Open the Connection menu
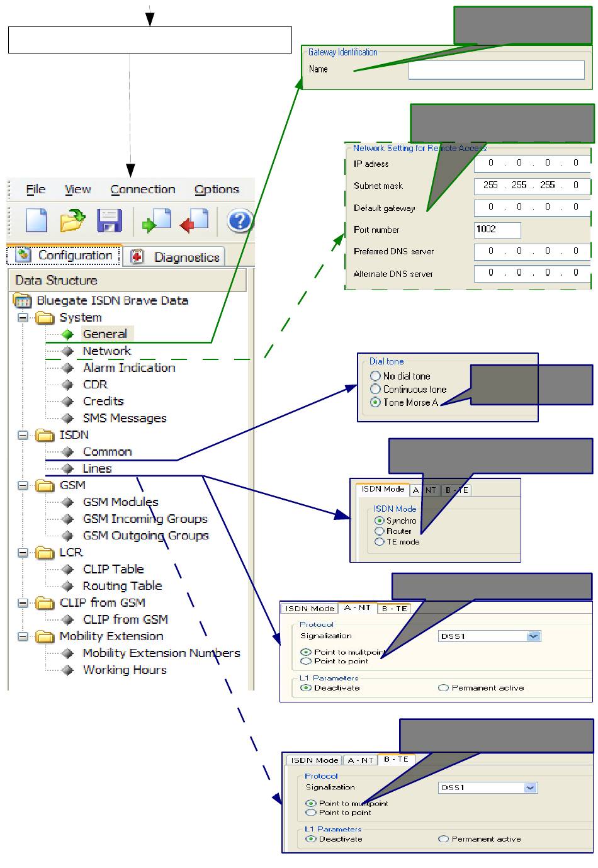The width and height of the screenshot is (598, 868). (143, 189)
